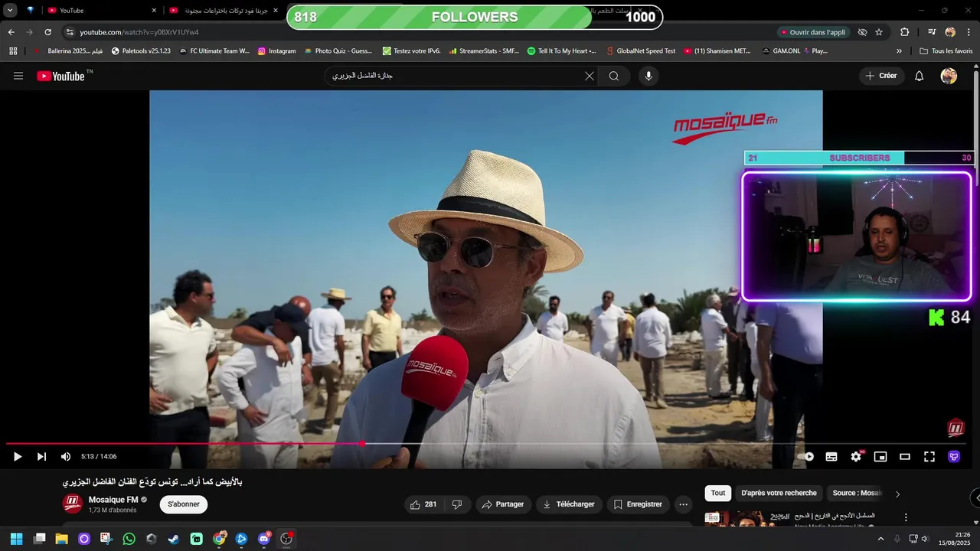Open the Windows Start menu
This screenshot has height=551, width=980.
16,539
